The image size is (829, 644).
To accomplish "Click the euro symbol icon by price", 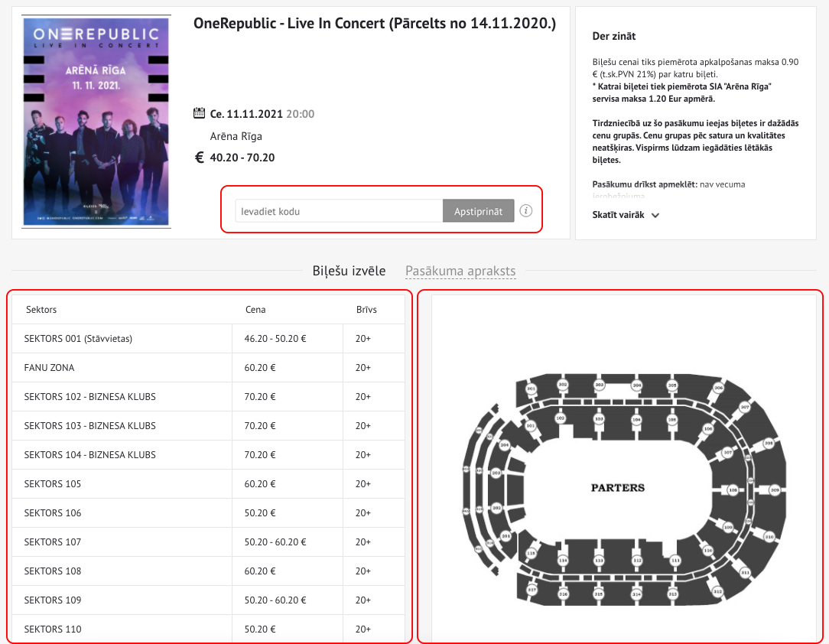I will [x=200, y=158].
